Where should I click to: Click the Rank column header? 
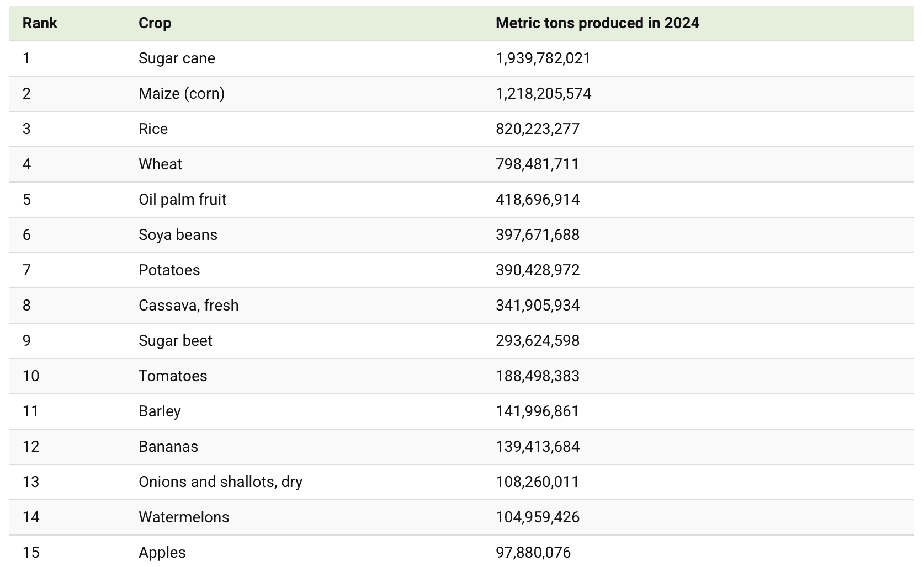pyautogui.click(x=40, y=23)
